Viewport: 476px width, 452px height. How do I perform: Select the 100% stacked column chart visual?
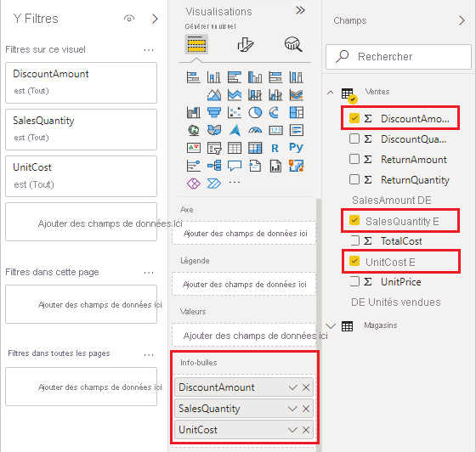click(x=297, y=77)
